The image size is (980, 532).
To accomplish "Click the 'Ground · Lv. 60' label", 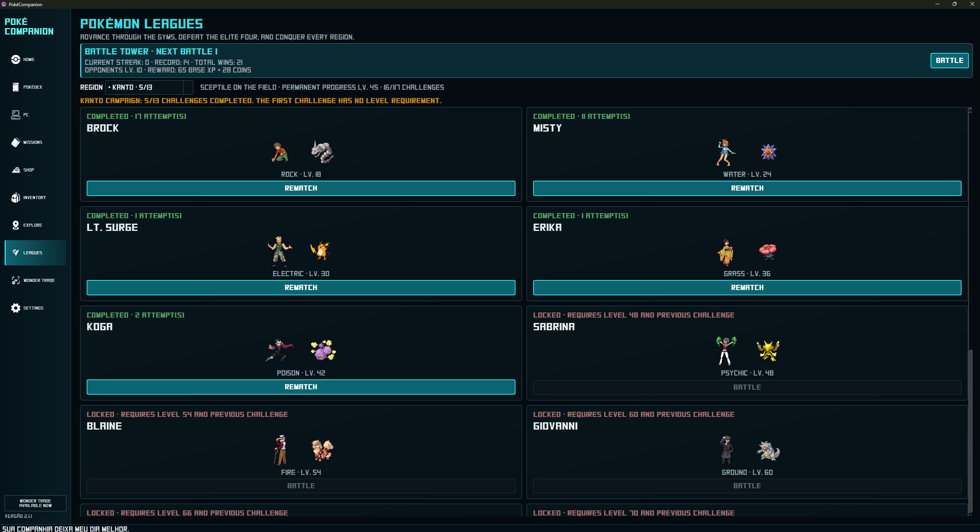I will 747,473.
